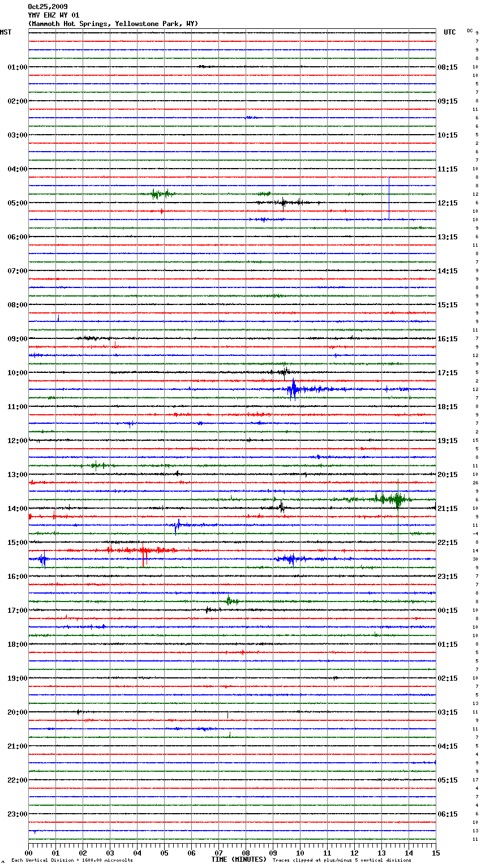Select the 12:00 MST hour label
This screenshot has width=481, height=868.
point(18,441)
